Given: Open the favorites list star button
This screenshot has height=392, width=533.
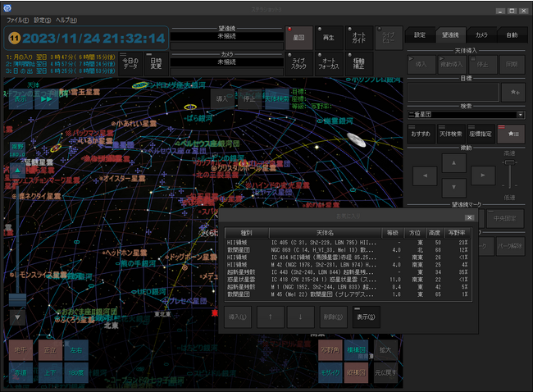Looking at the screenshot, I should click(511, 134).
